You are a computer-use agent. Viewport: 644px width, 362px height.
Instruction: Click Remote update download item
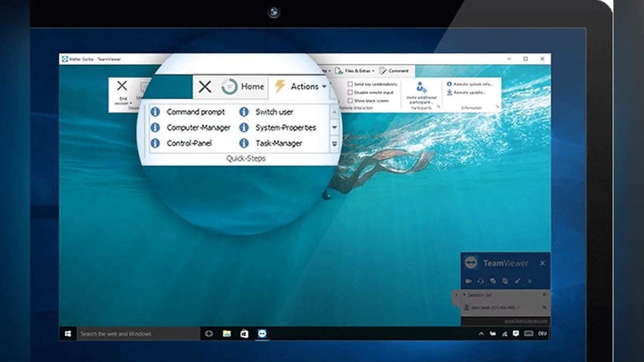coord(466,92)
